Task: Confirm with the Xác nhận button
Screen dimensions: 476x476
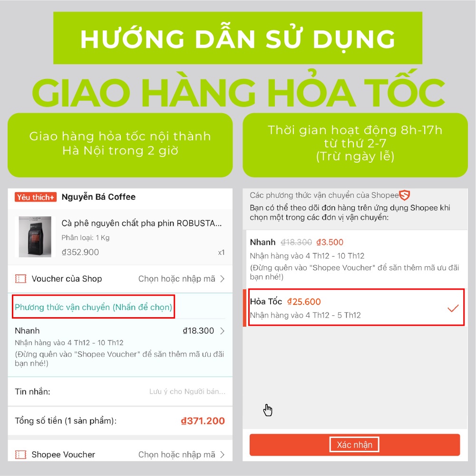Action: tap(355, 445)
